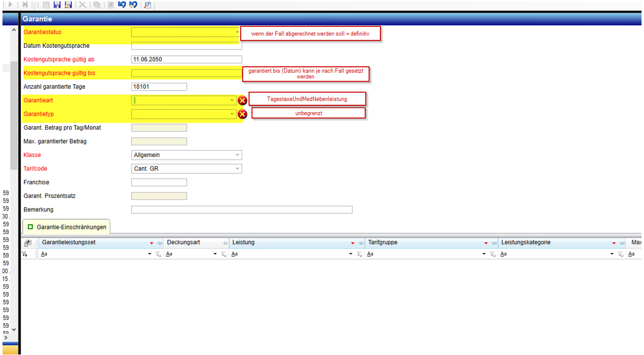The image size is (644, 355).
Task: Click the Garantie section header bar
Action: [330, 19]
